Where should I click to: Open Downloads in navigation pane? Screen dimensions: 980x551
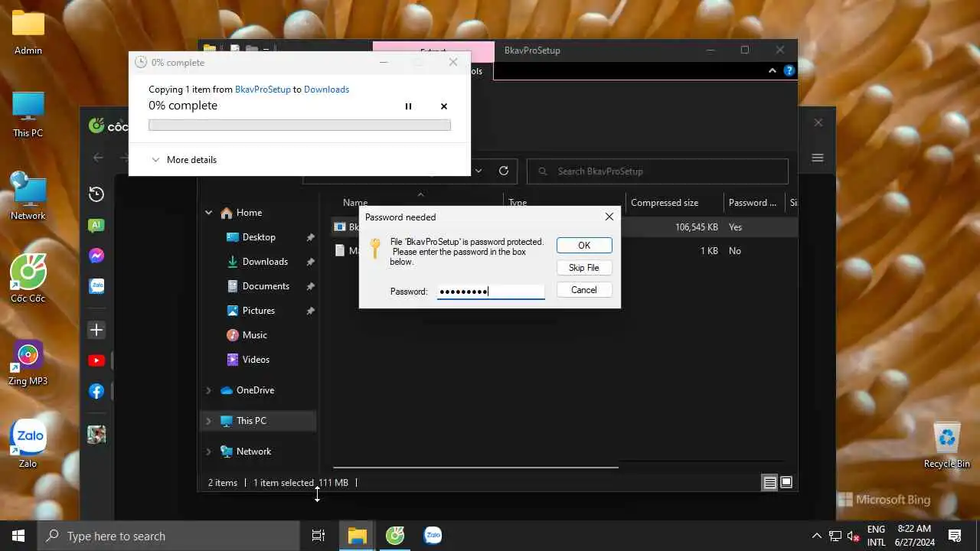(265, 262)
